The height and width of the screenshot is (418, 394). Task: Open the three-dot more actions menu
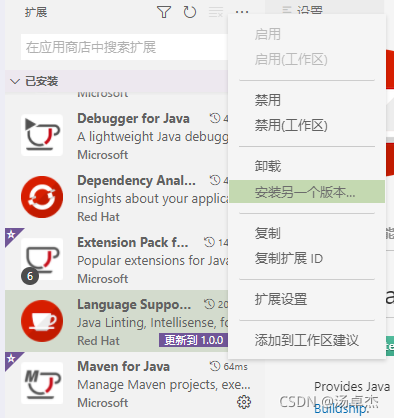242,12
